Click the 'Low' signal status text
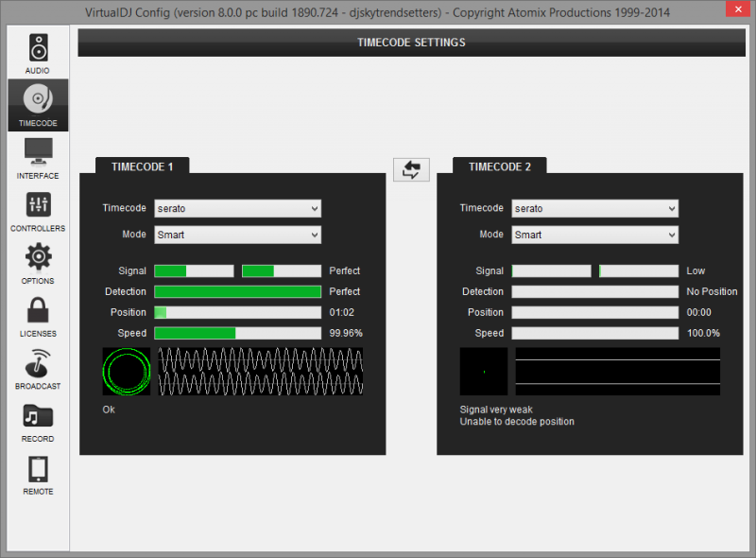 click(696, 270)
